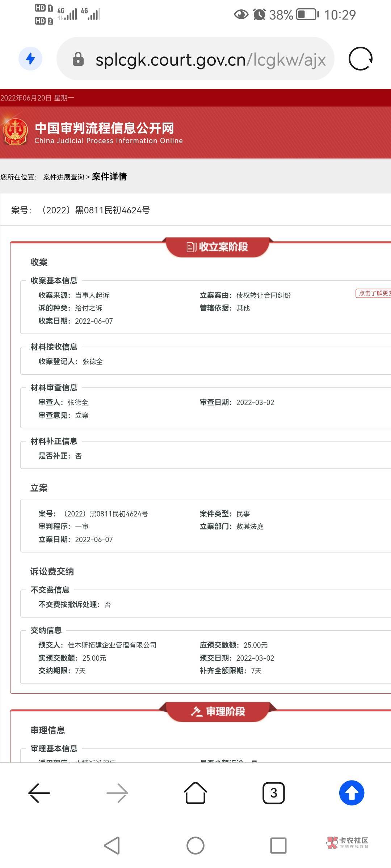Tap the URL address bar
The width and height of the screenshot is (391, 868).
[x=210, y=59]
